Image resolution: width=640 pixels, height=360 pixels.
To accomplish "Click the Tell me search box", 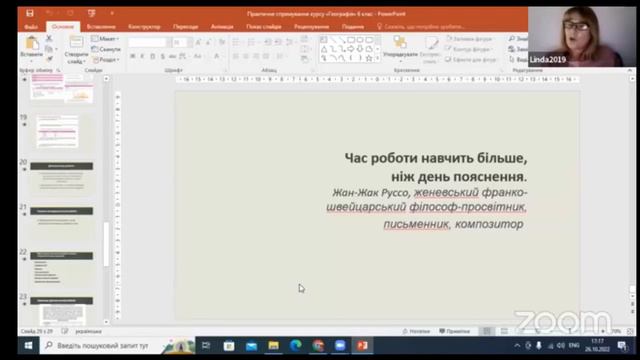I will coord(421,27).
